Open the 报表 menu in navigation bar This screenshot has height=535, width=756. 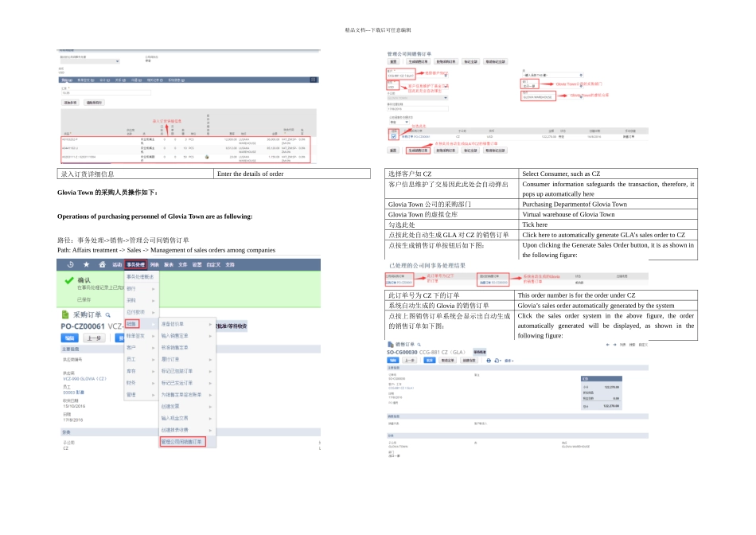[168, 265]
